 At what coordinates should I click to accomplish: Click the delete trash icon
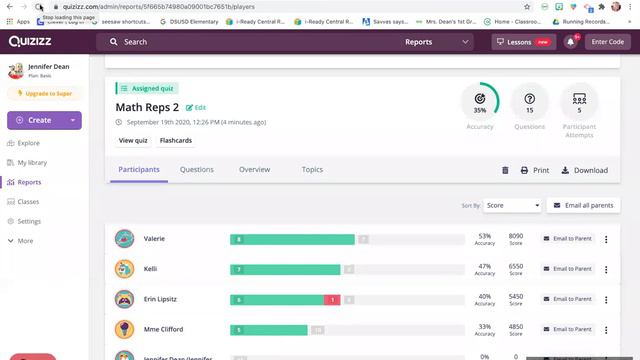coord(505,170)
